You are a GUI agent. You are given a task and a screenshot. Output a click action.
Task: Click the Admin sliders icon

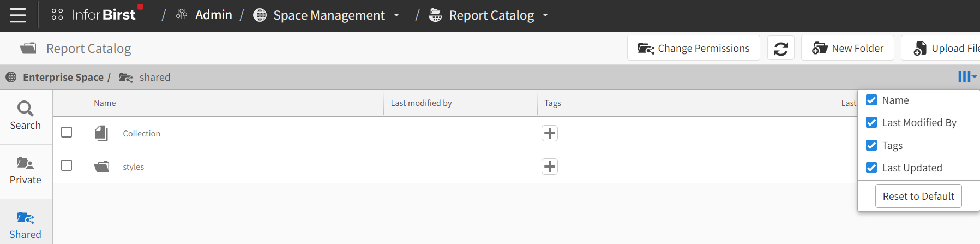click(182, 15)
